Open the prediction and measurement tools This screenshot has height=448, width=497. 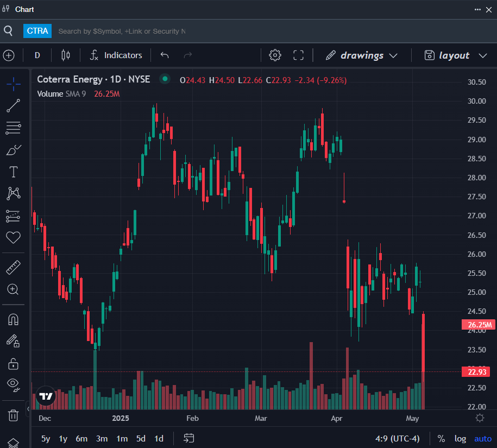(14, 216)
